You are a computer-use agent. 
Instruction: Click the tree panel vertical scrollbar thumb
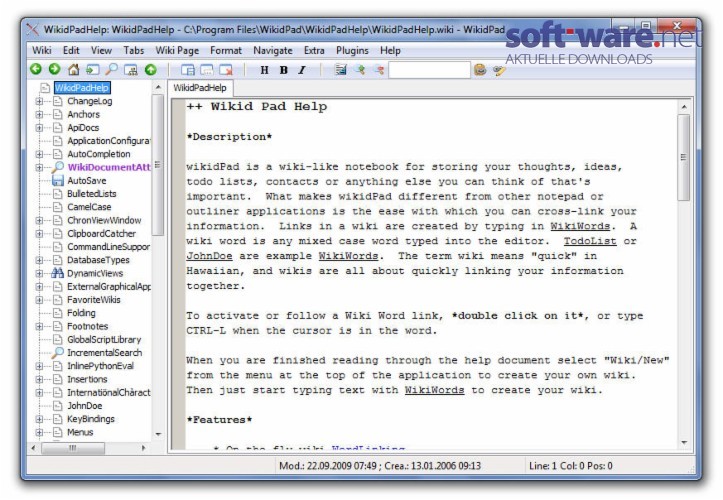tap(158, 165)
